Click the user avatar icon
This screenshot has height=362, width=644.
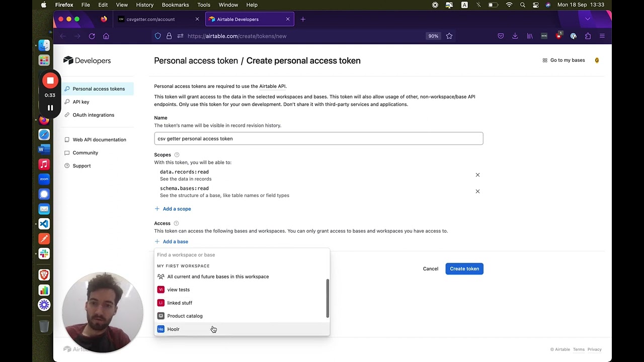pos(597,60)
